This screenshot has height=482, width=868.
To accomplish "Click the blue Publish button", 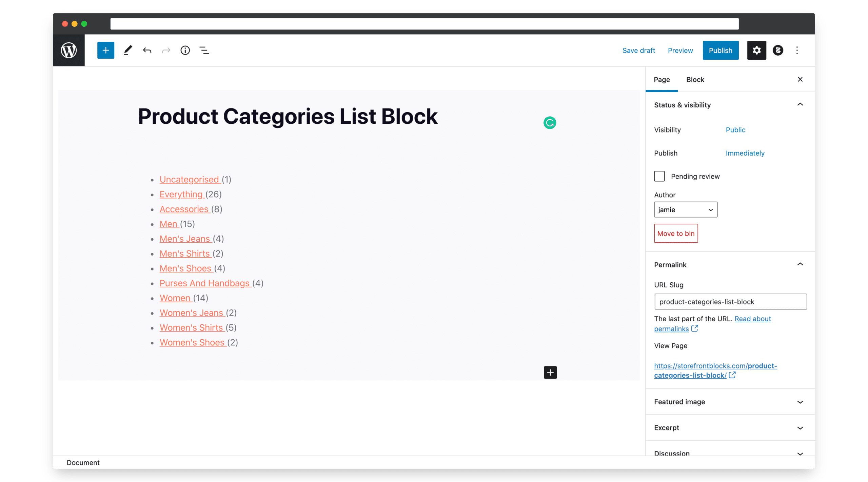I will pos(721,50).
